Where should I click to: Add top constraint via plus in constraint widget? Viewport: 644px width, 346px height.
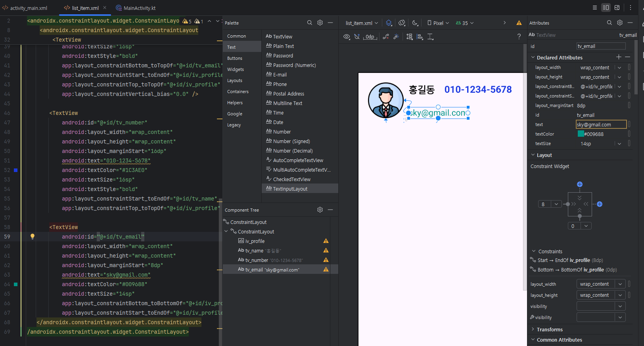580,184
